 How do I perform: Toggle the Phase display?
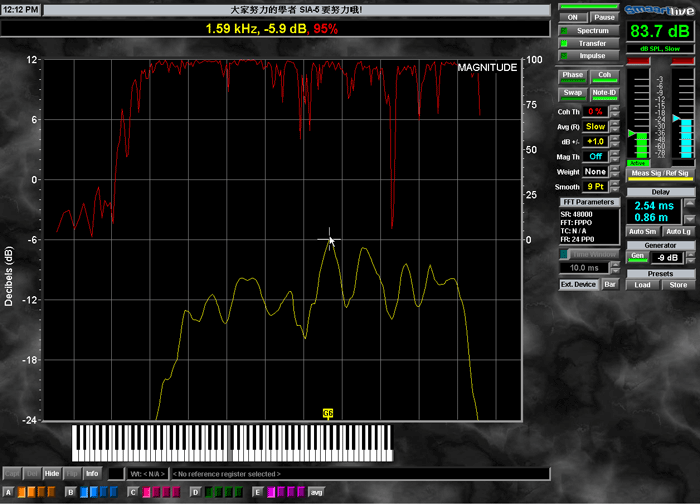click(572, 75)
